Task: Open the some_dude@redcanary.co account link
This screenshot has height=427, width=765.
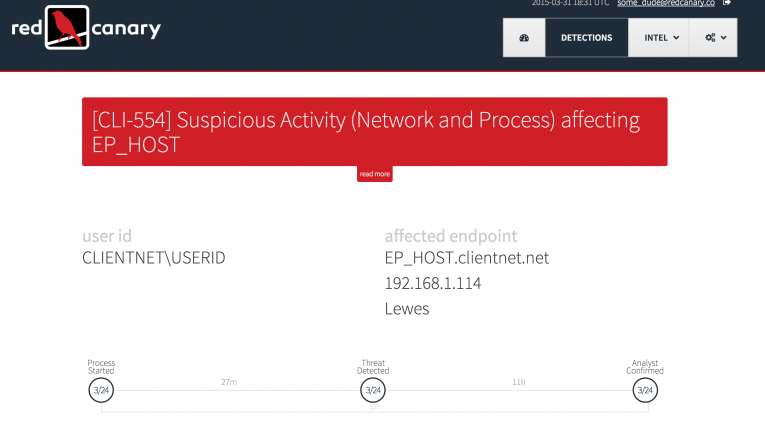Action: [x=682, y=3]
